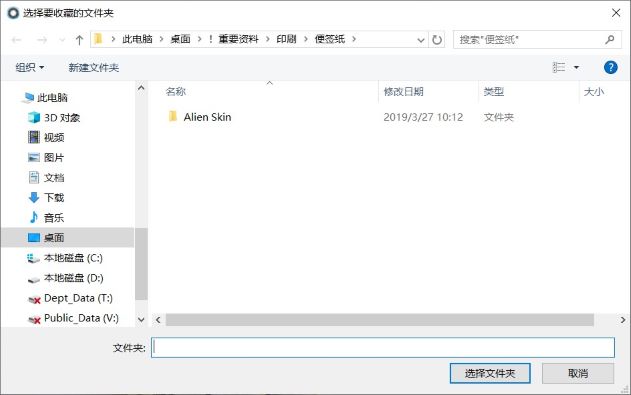Screen dimensions: 631x395
Task: Click 新建文件夹 button
Action: coord(94,68)
